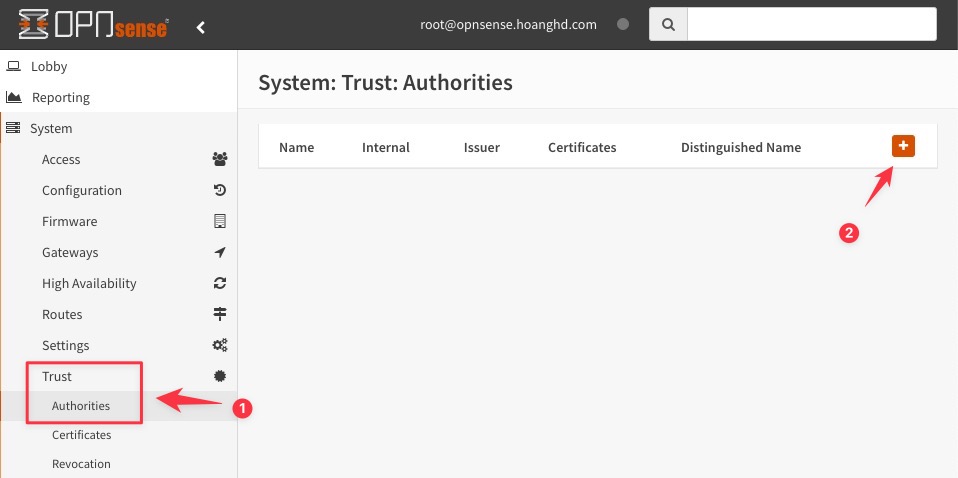958x478 pixels.
Task: Click the Reporting chart icon
Action: click(13, 97)
